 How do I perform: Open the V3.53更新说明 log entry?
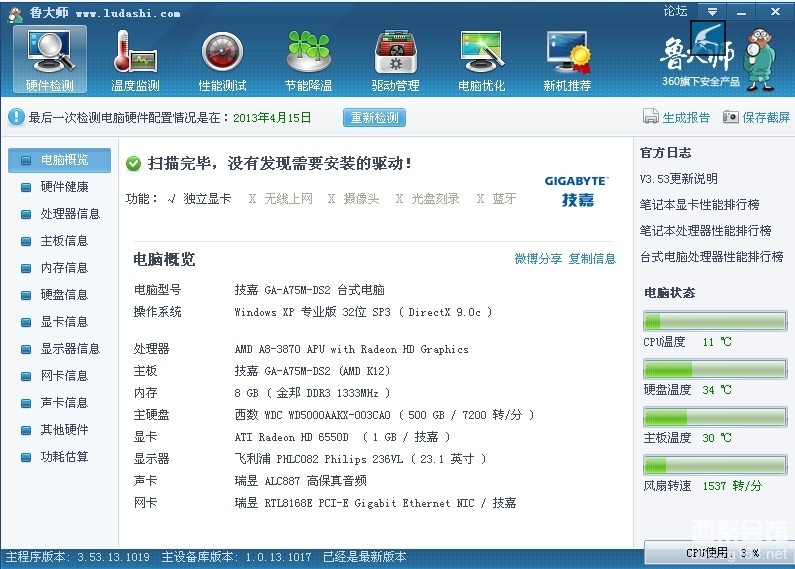tap(678, 179)
